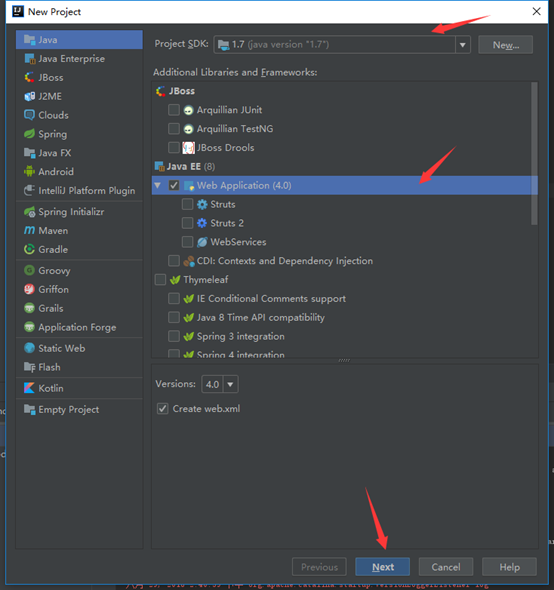Viewport: 554px width, 590px height.
Task: Click the Empty Project folder icon
Action: (29, 409)
